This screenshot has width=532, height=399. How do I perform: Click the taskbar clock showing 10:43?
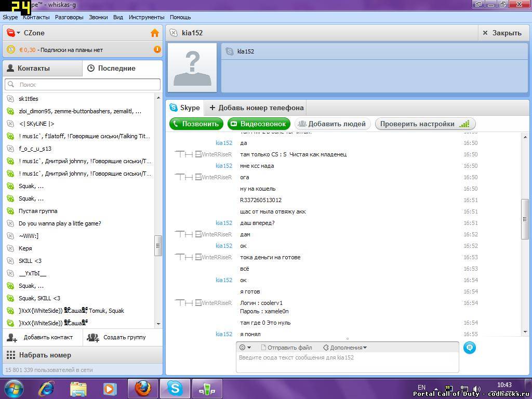[x=504, y=385]
